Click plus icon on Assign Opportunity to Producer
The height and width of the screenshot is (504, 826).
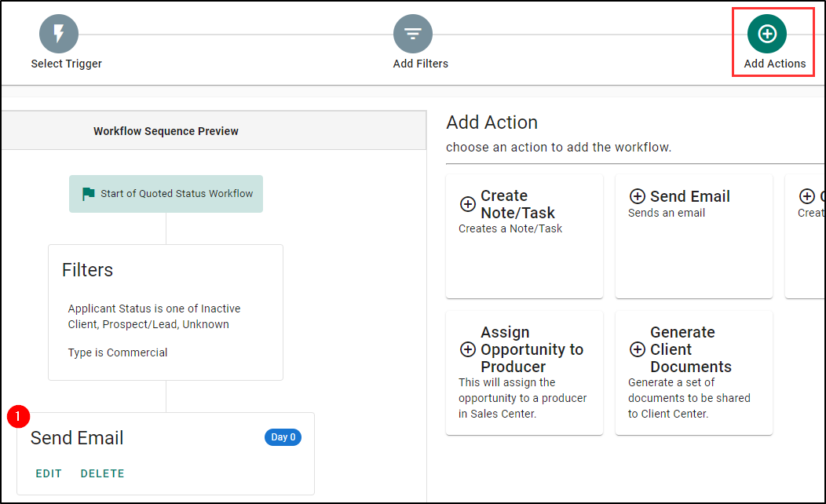[467, 349]
